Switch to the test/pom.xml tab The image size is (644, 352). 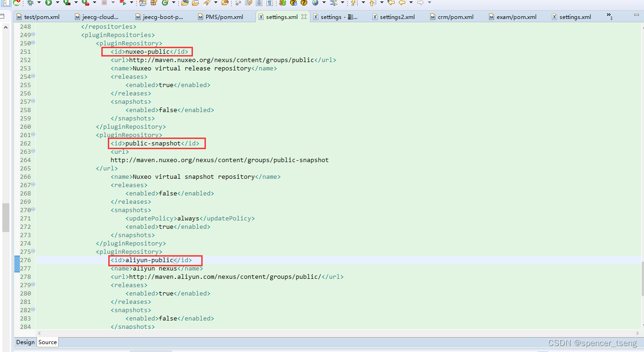point(38,17)
